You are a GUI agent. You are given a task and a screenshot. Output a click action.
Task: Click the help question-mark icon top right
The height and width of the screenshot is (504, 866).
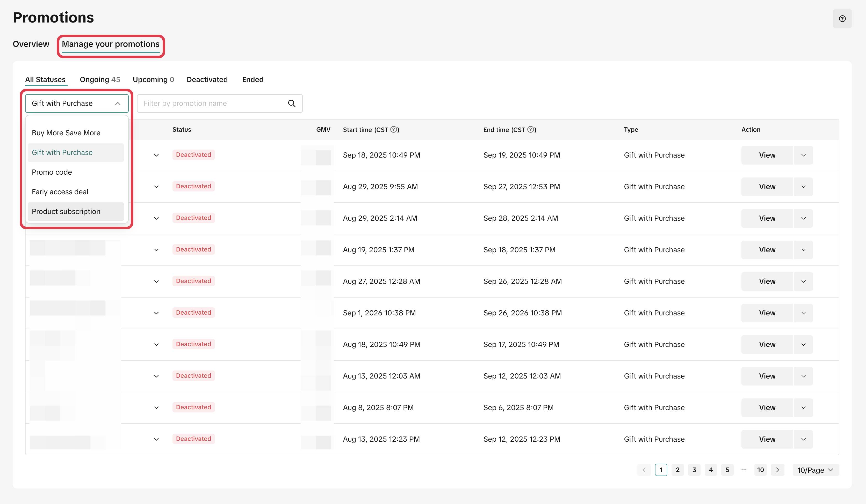pyautogui.click(x=842, y=19)
